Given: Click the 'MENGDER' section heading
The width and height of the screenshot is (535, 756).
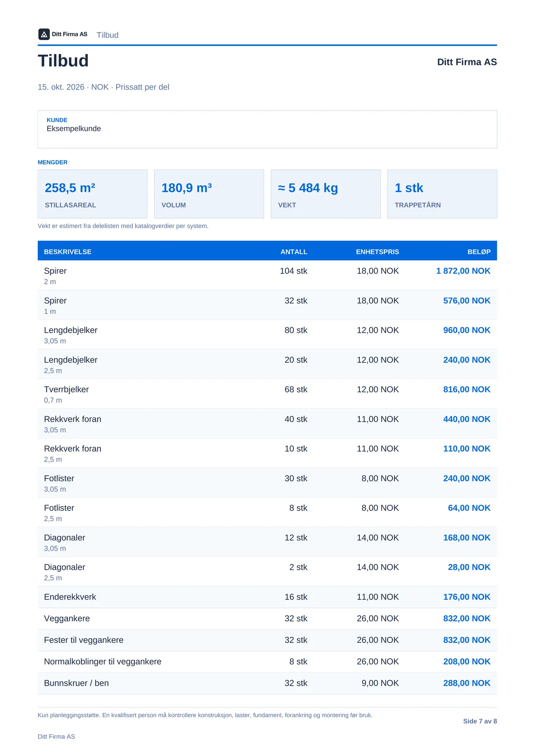Looking at the screenshot, I should (53, 162).
